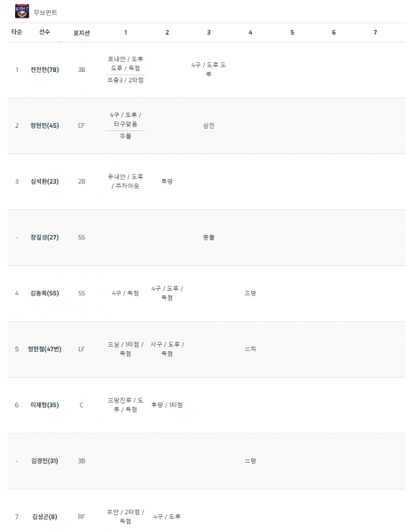The height and width of the screenshot is (532, 408).
Task: Open player 전진한(78) profile link
Action: pos(44,69)
